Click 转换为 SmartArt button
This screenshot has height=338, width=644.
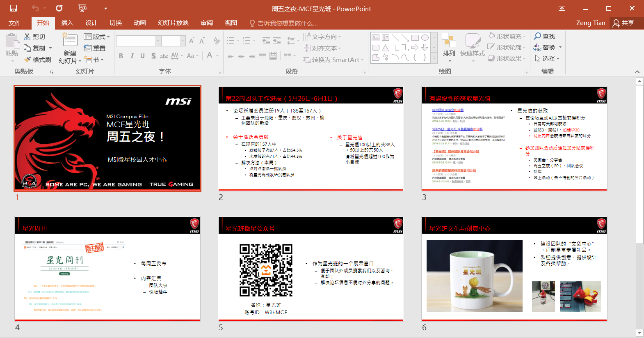point(333,60)
